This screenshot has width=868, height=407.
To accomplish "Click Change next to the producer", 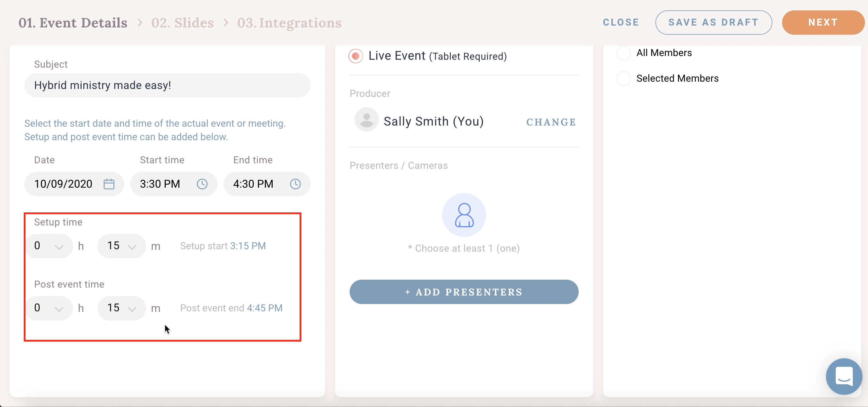I will click(551, 122).
